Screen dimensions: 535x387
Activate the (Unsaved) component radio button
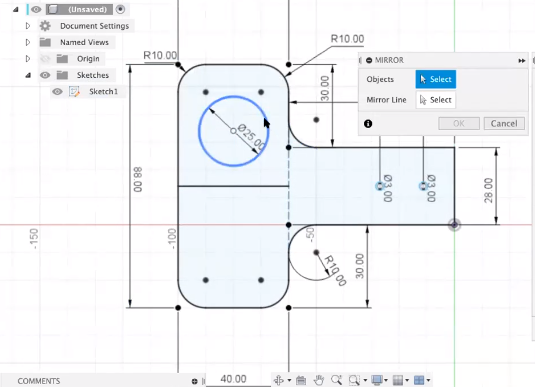pos(120,10)
